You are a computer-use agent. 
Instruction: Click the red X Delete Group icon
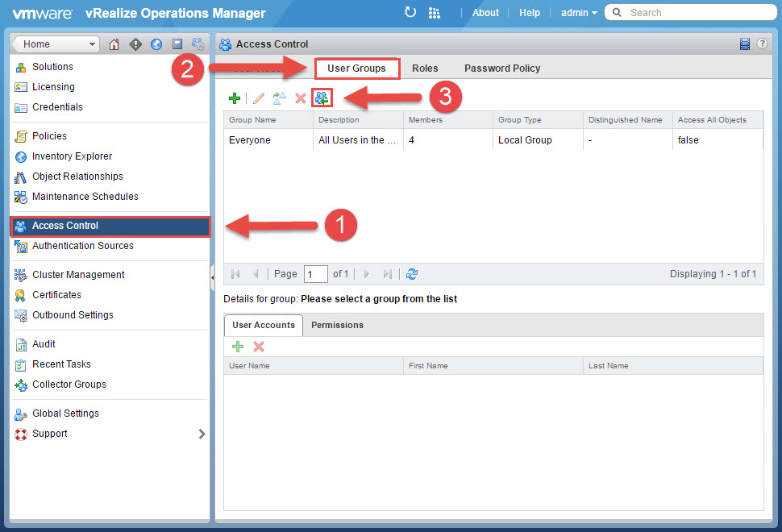(301, 98)
